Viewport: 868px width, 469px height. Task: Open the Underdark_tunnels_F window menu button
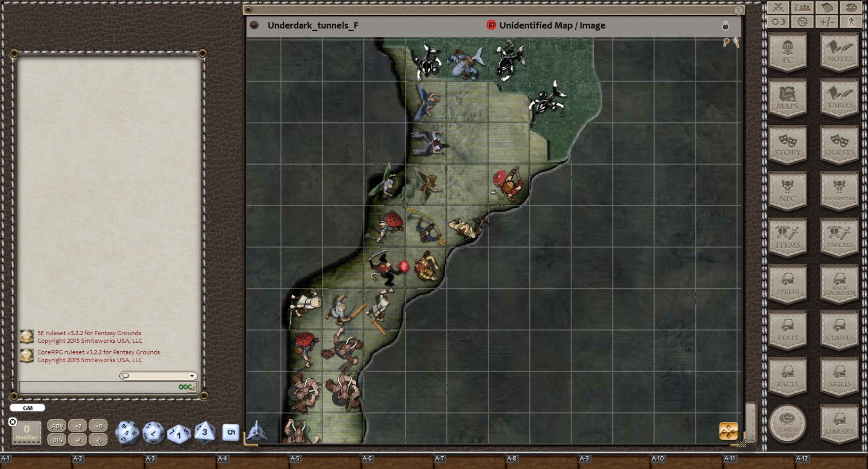(x=254, y=25)
